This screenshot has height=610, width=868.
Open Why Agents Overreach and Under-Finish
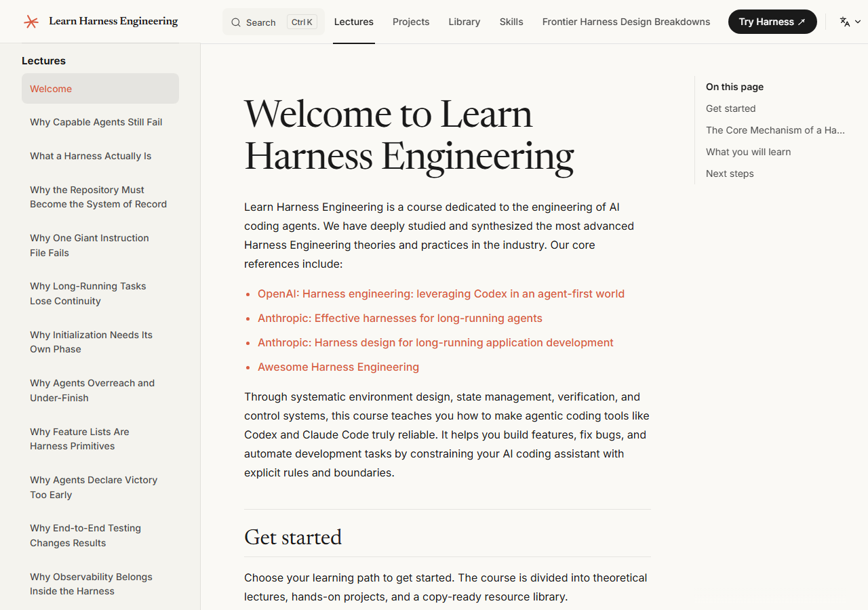point(100,390)
